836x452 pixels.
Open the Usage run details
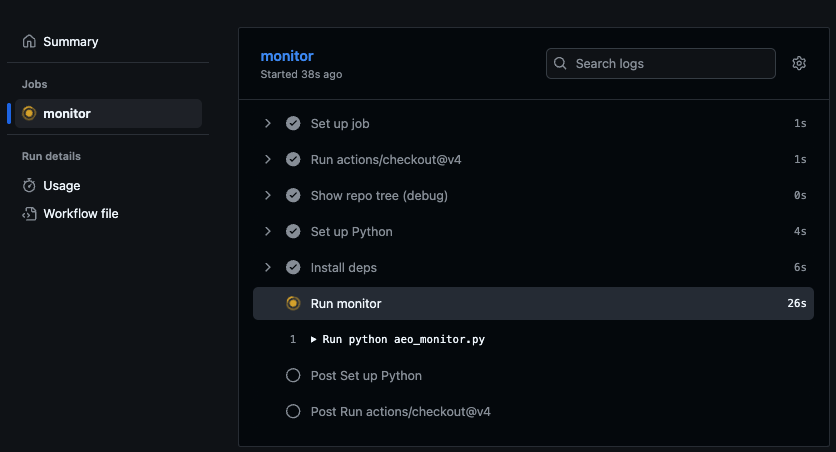pos(61,186)
